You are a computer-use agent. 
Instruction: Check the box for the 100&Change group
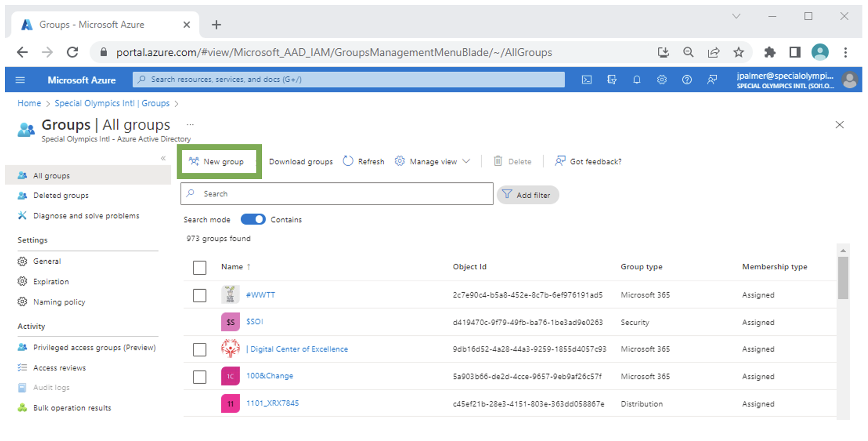click(199, 377)
